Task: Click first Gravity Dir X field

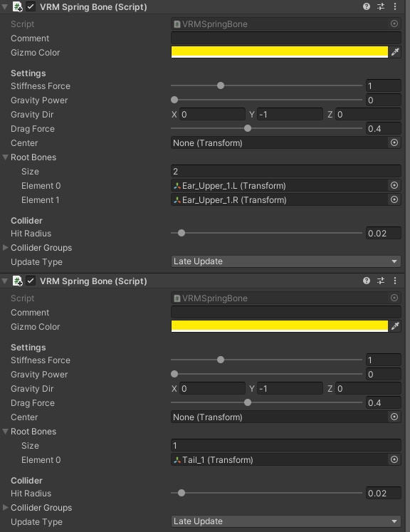Action: [212, 114]
